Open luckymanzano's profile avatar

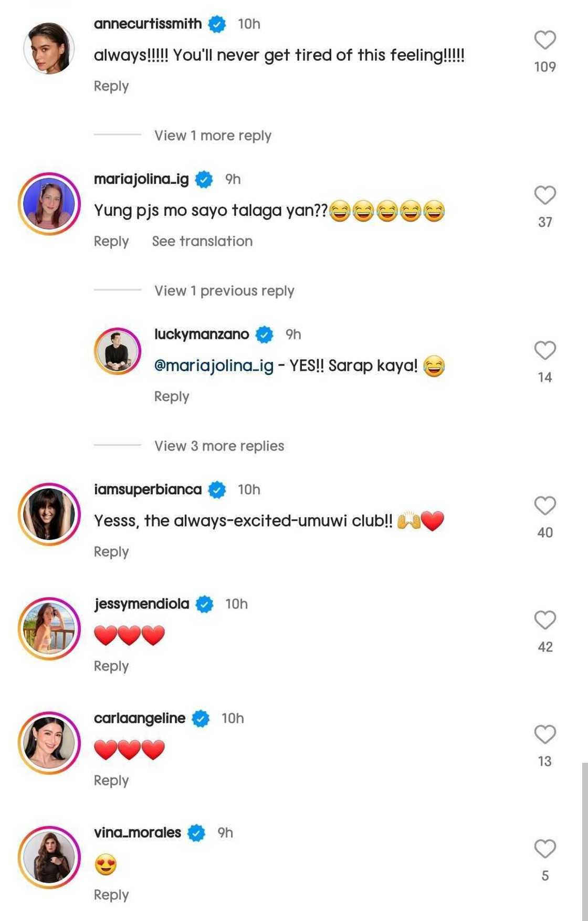tap(118, 351)
